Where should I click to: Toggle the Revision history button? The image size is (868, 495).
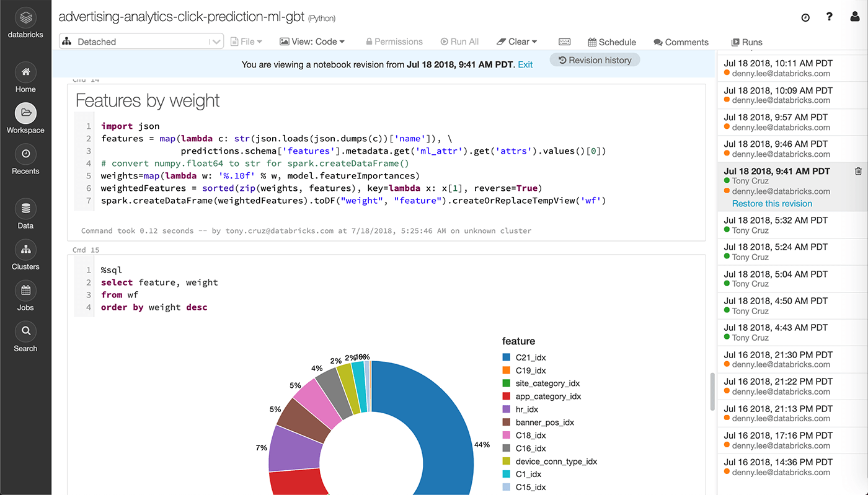tap(595, 60)
